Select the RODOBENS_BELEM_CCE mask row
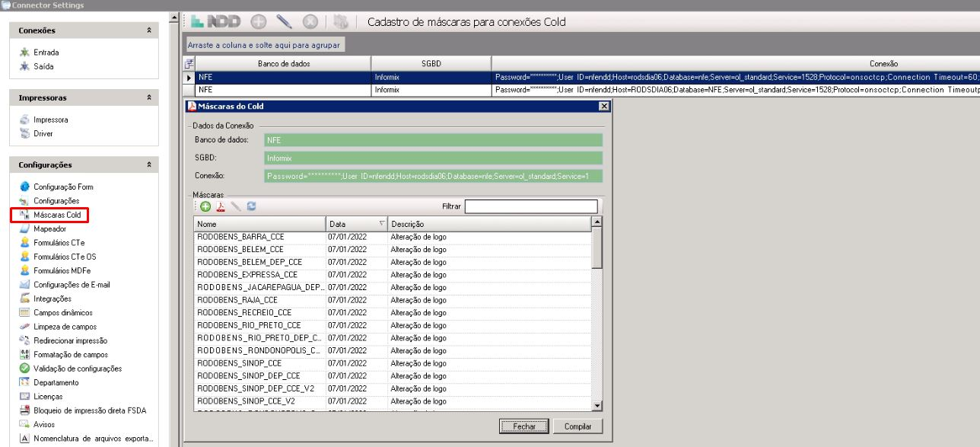 point(240,249)
